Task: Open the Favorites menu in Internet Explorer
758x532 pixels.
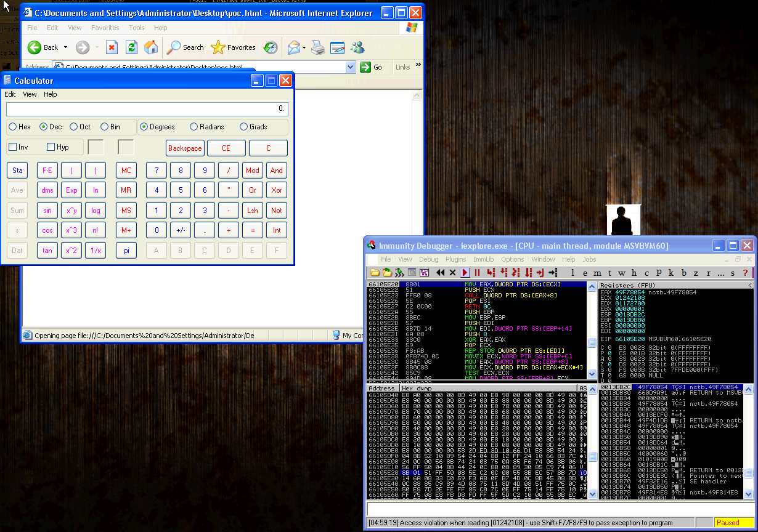Action: coord(105,28)
